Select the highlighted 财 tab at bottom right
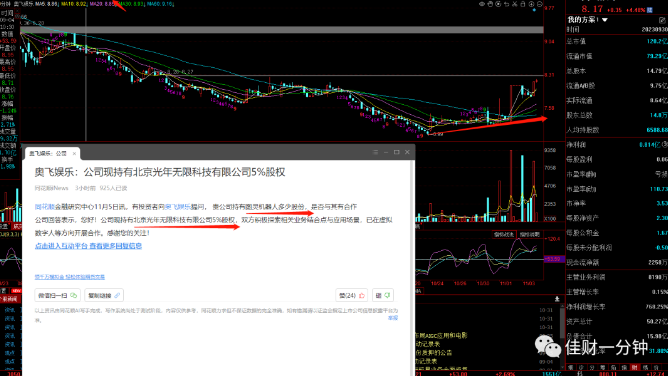The image size is (668, 376). [x=635, y=367]
